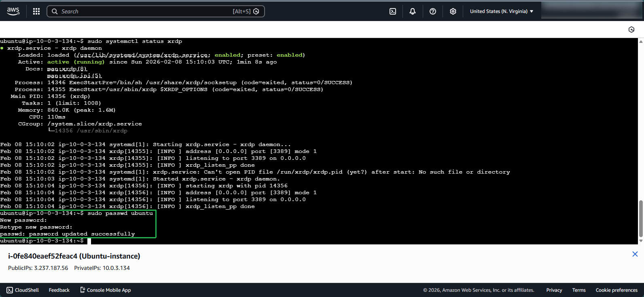Click the 'Retype new password:' line
644x297 pixels.
tap(36, 227)
